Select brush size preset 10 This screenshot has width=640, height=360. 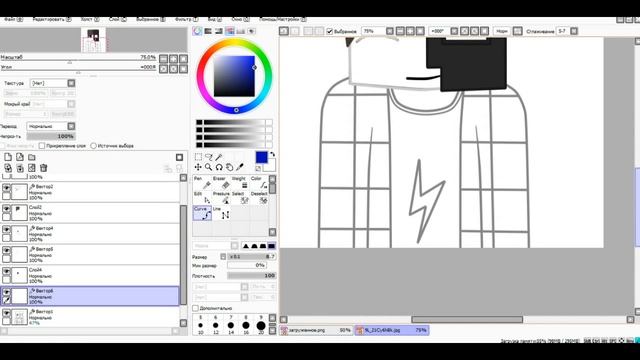[x=200, y=326]
